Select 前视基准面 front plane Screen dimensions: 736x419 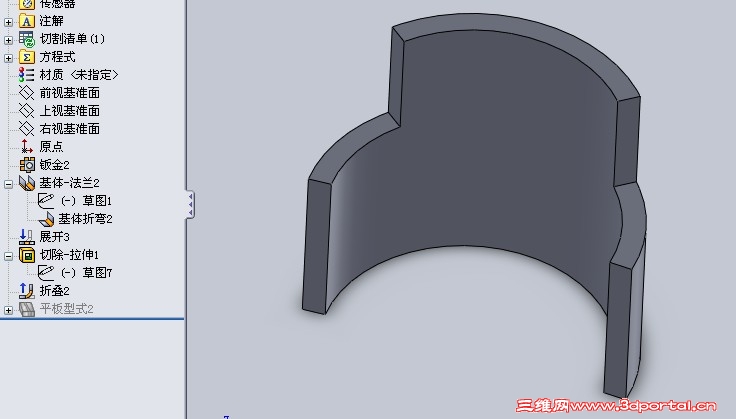(x=69, y=93)
